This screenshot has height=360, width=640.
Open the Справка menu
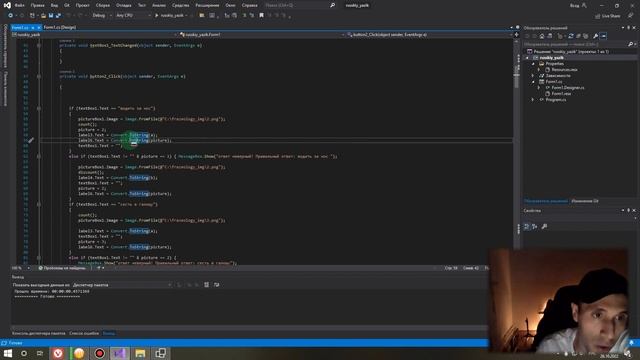coord(249,5)
